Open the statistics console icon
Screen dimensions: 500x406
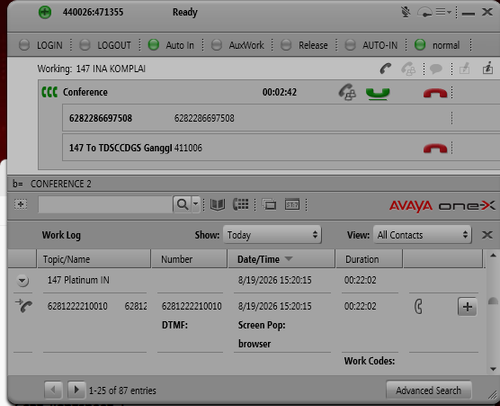[x=292, y=204]
